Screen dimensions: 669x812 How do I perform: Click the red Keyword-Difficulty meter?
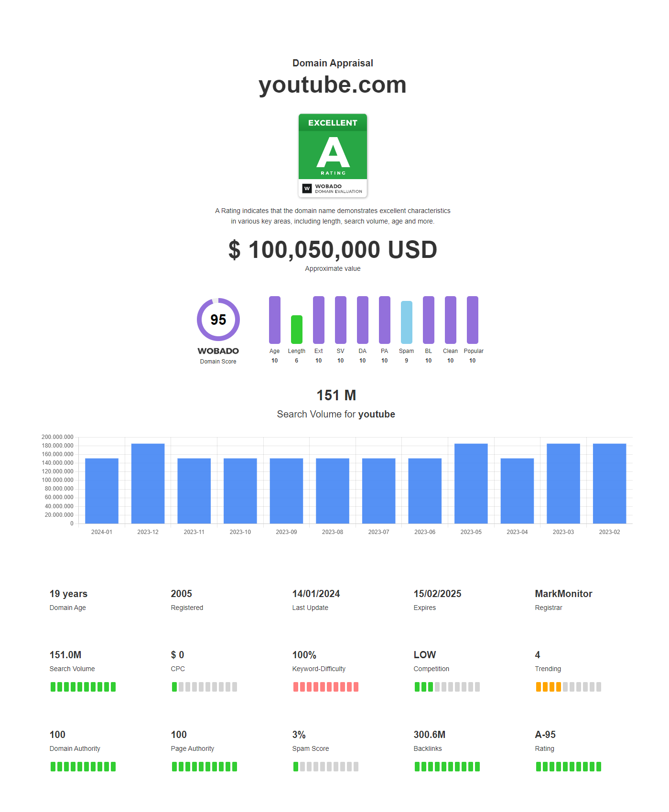(326, 687)
